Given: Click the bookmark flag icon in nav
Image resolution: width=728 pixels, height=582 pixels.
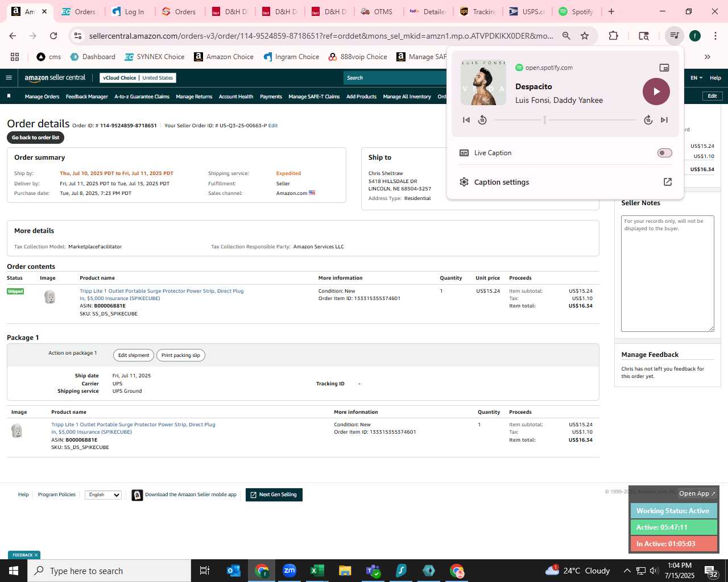Looking at the screenshot, I should tap(9, 96).
